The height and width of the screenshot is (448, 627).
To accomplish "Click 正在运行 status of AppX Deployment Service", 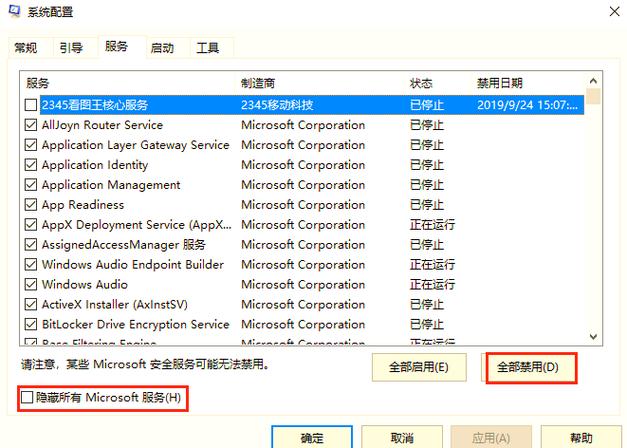I will [x=432, y=224].
